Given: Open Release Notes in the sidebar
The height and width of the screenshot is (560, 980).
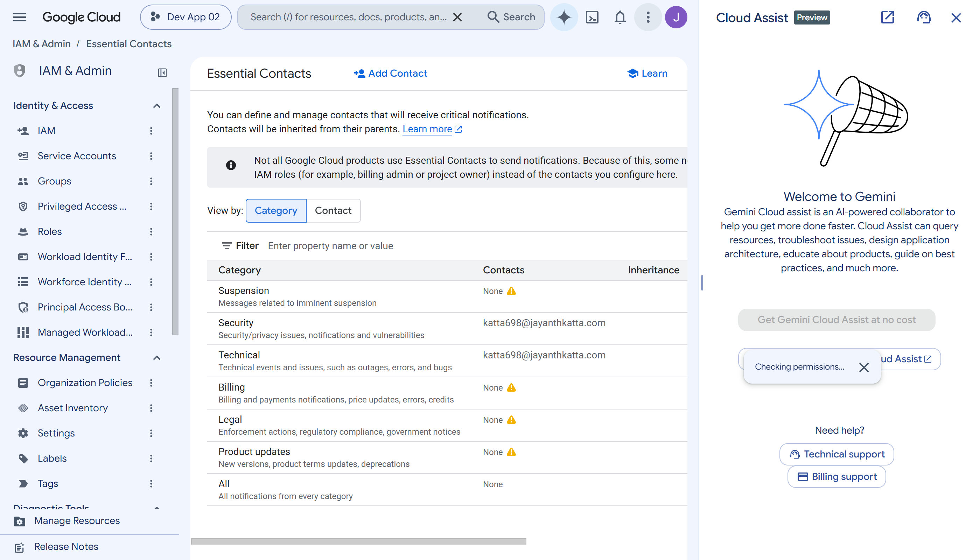Looking at the screenshot, I should click(66, 547).
